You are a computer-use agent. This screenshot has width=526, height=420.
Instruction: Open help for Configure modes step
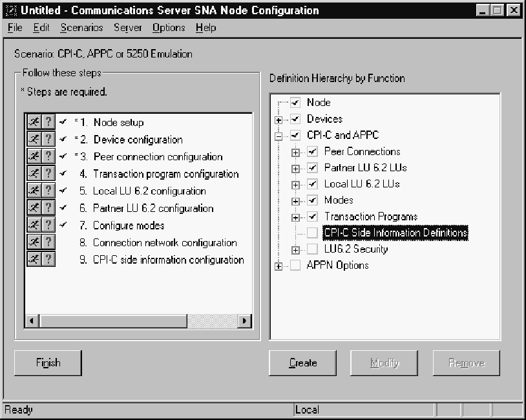pyautogui.click(x=48, y=224)
